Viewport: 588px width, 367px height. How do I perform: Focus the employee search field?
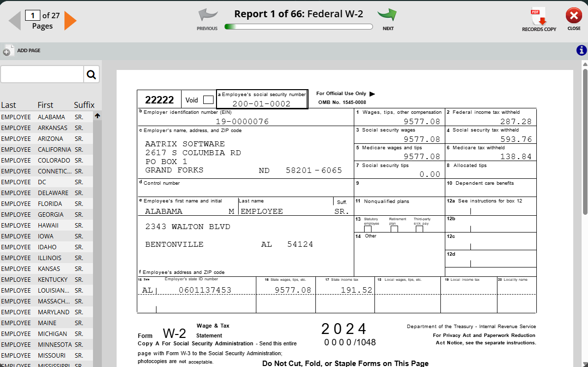(x=42, y=74)
